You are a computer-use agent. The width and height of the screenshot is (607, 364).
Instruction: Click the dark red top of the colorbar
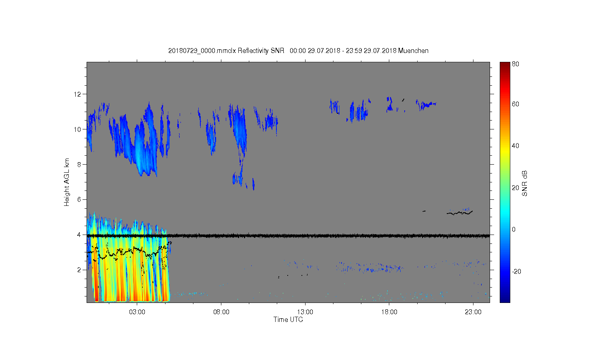[505, 66]
